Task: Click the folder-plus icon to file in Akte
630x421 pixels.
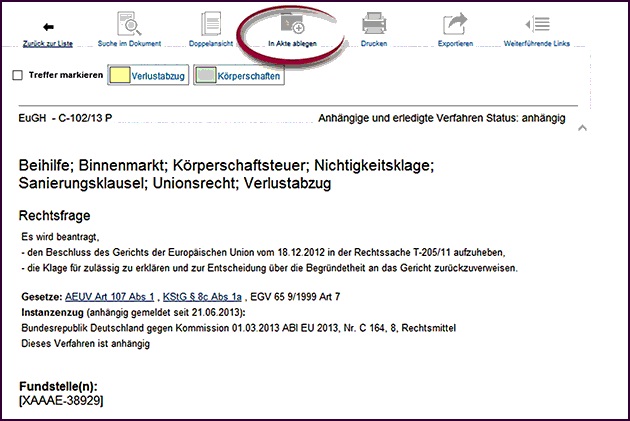Action: tap(293, 22)
